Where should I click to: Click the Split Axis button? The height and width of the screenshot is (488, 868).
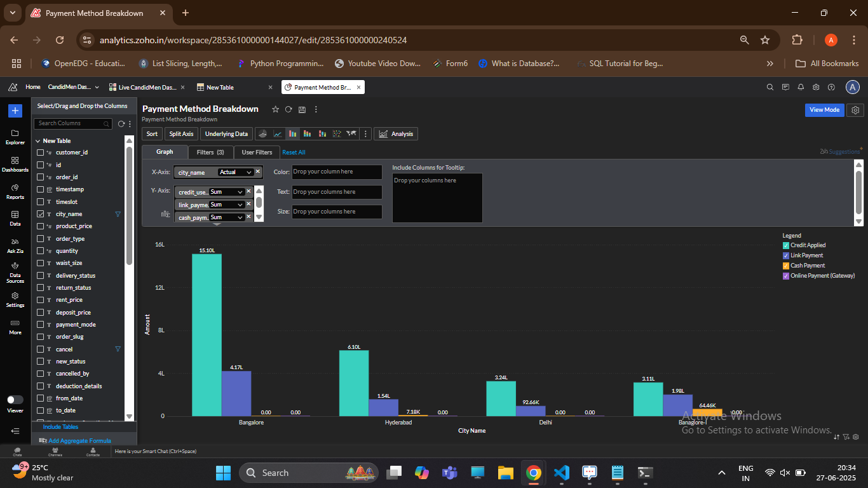click(x=181, y=133)
